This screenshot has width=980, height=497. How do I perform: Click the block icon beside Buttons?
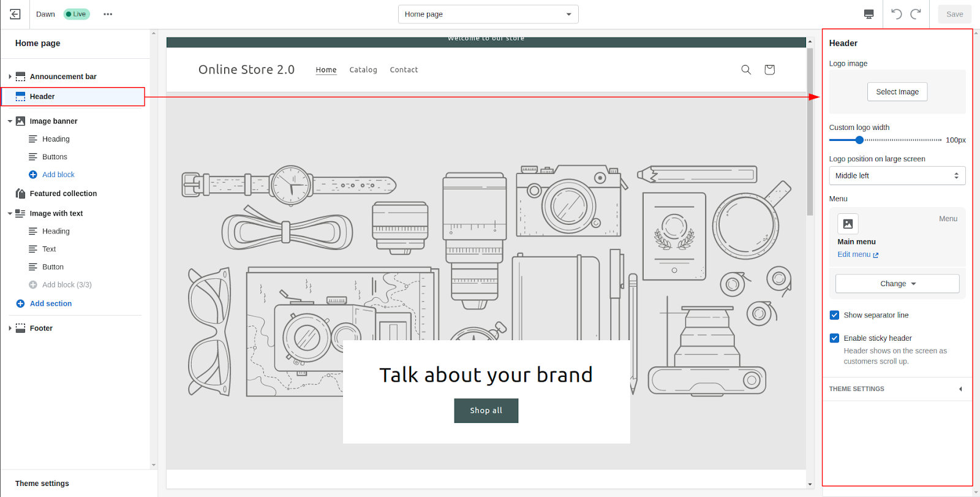tap(33, 157)
